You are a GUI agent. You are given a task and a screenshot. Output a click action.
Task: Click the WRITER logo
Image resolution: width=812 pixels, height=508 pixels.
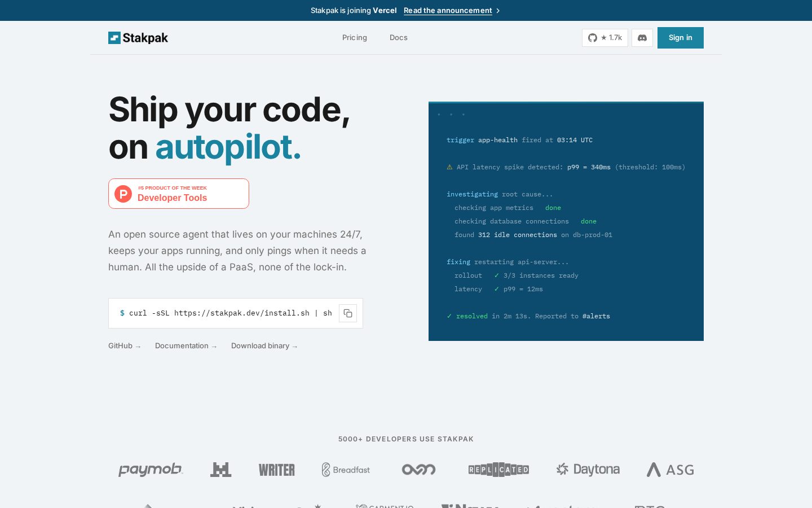coord(277,470)
